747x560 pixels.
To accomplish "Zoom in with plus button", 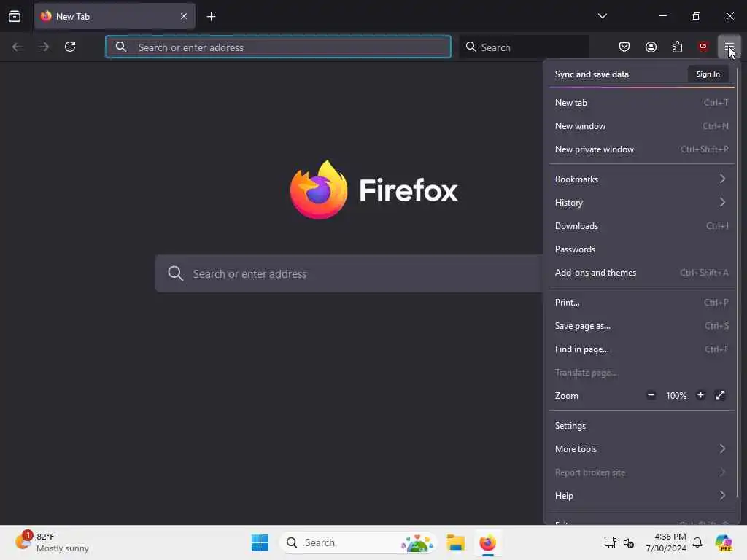I will pyautogui.click(x=700, y=395).
